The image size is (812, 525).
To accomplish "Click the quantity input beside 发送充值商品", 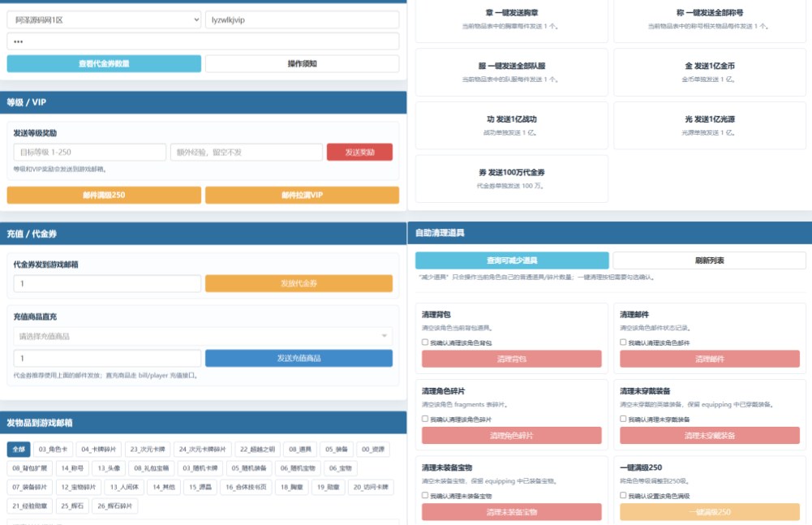I will tap(107, 358).
